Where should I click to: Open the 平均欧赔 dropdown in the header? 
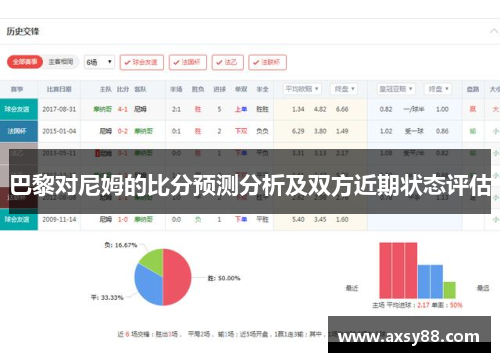point(302,89)
